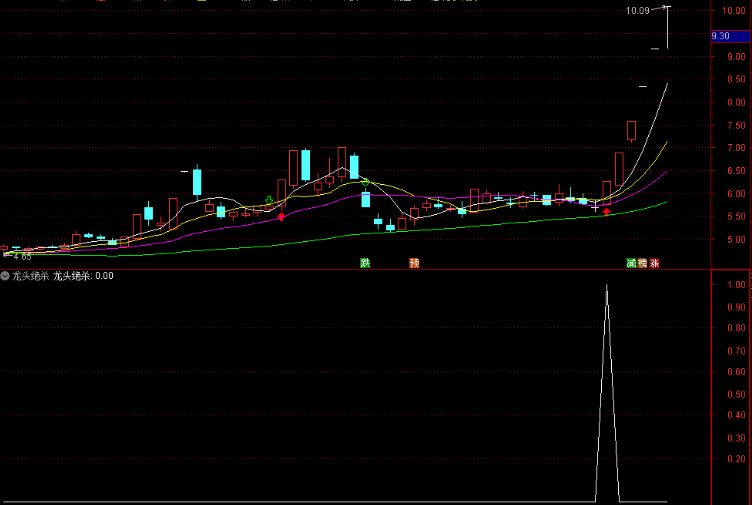Click the 10.09 high price label

click(x=638, y=11)
